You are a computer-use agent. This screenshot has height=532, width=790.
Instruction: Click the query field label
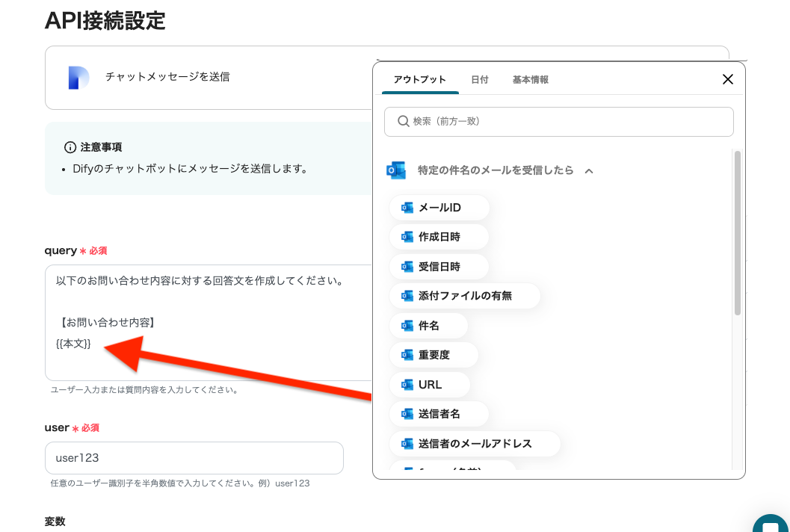(61, 251)
